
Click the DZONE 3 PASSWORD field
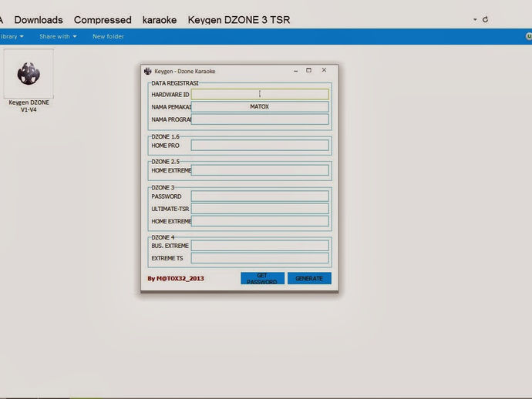click(260, 196)
